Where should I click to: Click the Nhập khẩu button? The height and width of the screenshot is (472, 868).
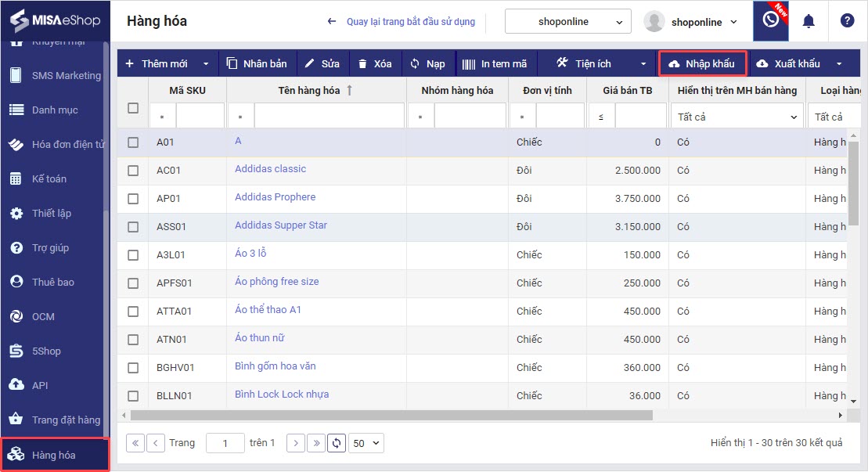702,63
